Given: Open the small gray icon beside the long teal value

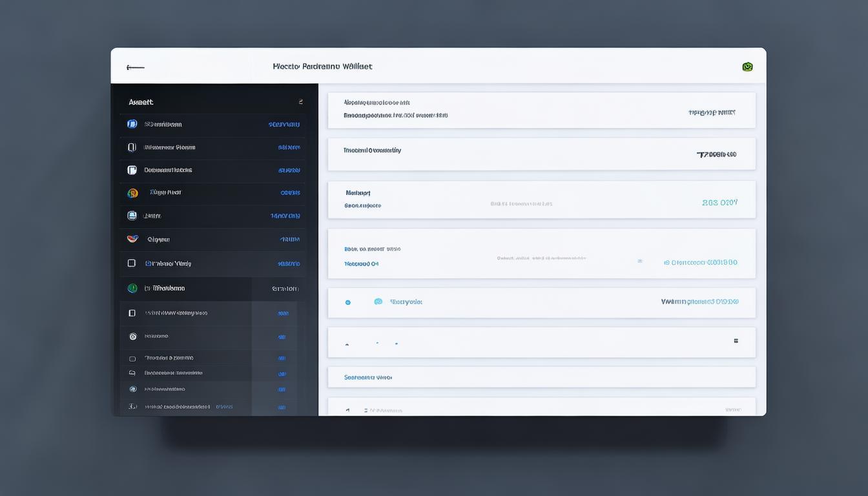Looking at the screenshot, I should (x=640, y=262).
